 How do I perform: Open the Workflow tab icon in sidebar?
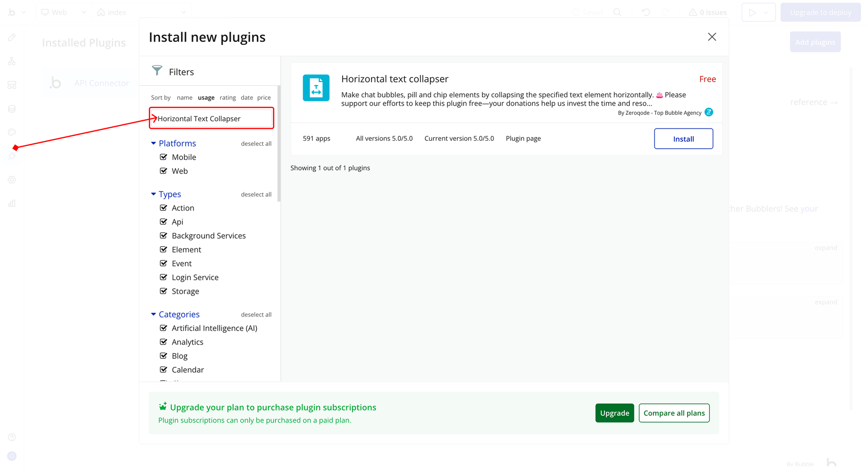point(12,61)
